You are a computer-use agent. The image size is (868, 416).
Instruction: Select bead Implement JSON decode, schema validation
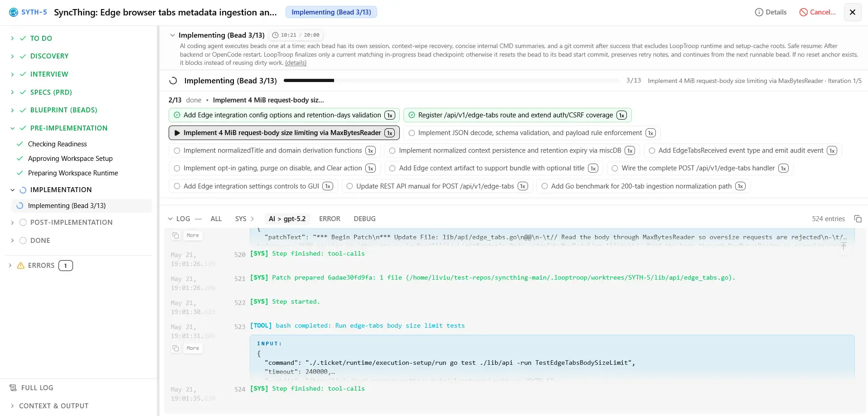(532, 133)
